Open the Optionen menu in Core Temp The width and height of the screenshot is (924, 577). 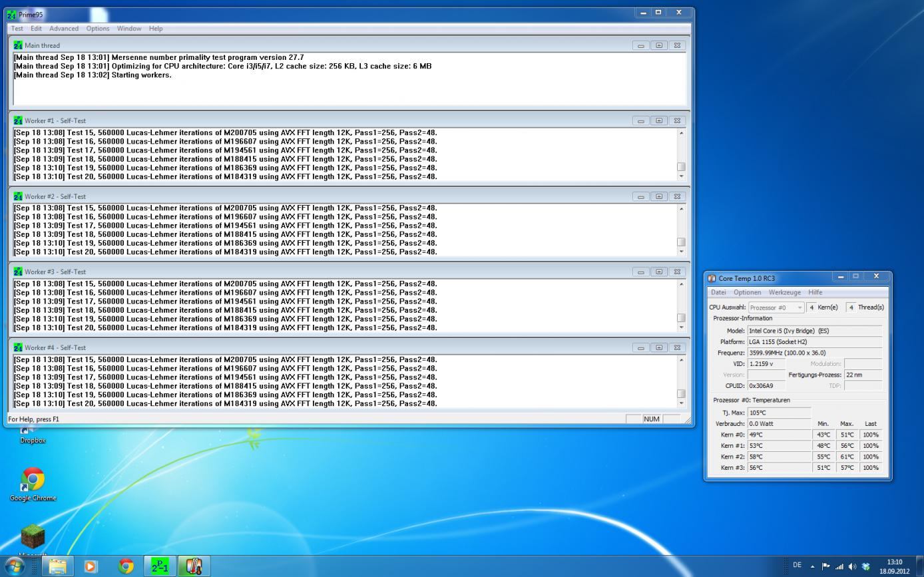pyautogui.click(x=747, y=292)
